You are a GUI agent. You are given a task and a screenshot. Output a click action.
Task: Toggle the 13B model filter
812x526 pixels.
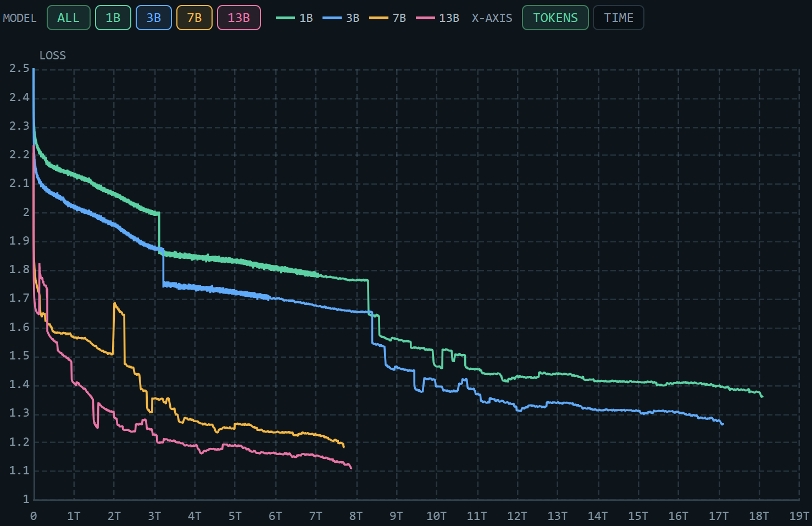pos(239,18)
